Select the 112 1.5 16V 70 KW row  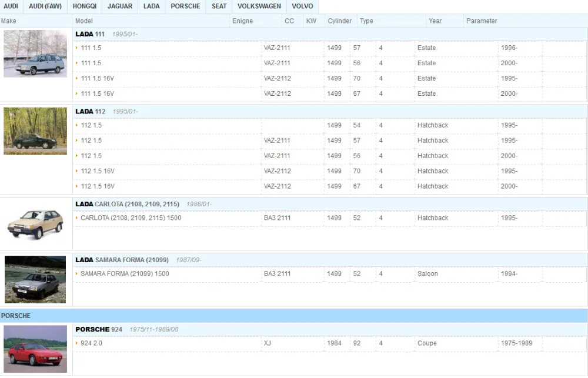tap(330, 171)
